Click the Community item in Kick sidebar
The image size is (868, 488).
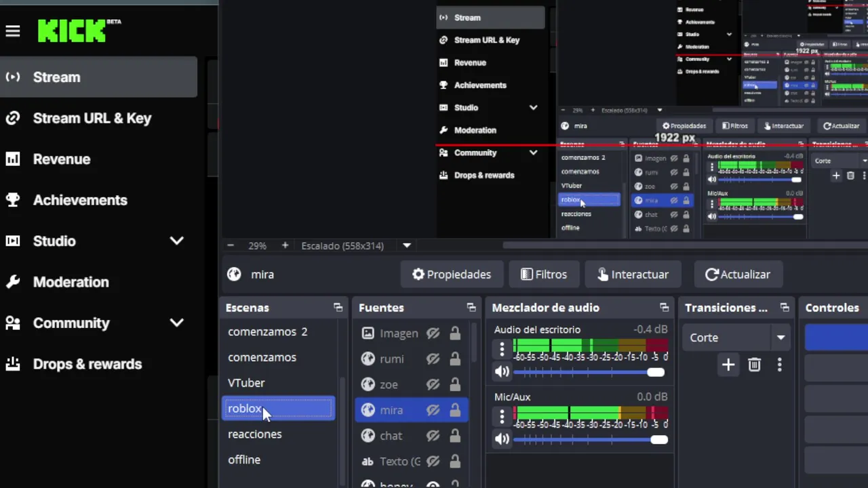click(71, 323)
